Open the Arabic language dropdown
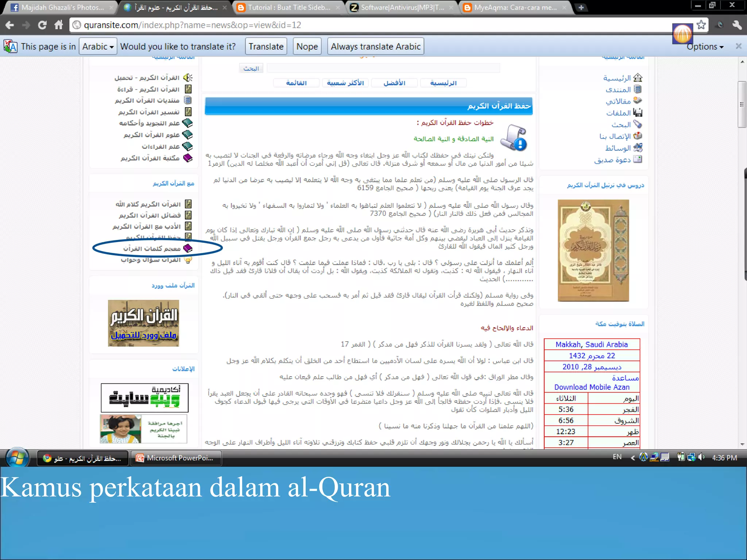 coord(98,46)
